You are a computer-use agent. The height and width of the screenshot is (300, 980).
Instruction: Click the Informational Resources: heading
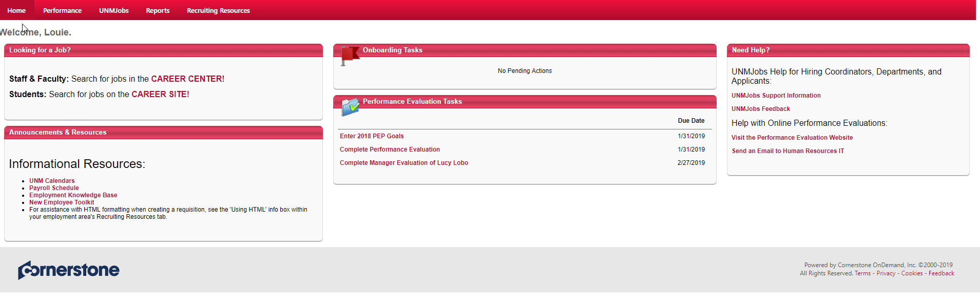77,164
